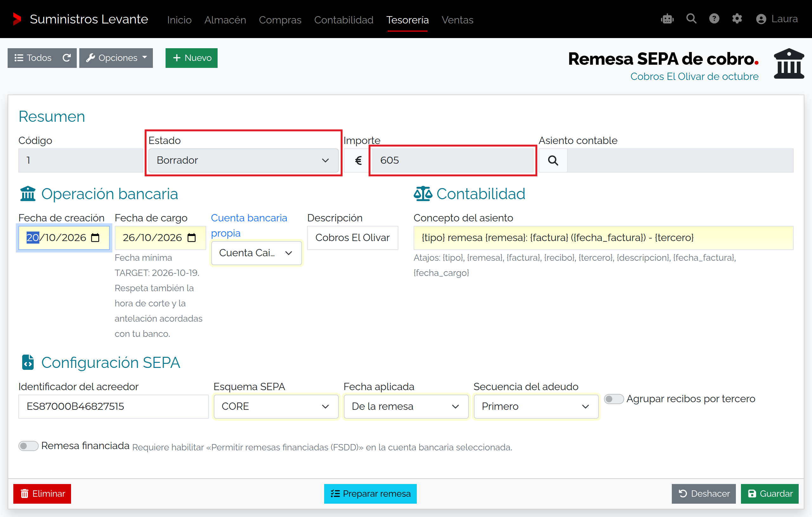Open Laura user account menu
The height and width of the screenshot is (517, 812).
pyautogui.click(x=777, y=19)
